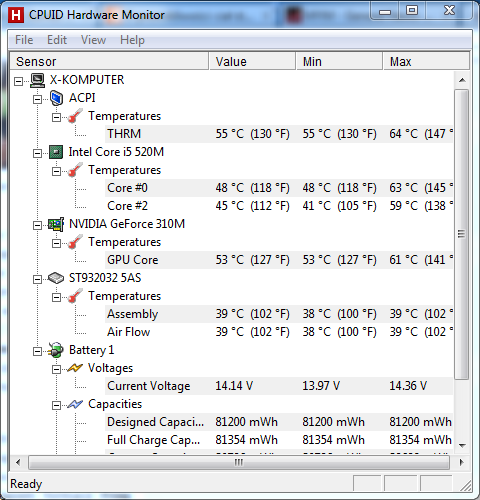The width and height of the screenshot is (480, 500).
Task: Click the NVIDIA GeForce 310M card icon
Action: pyautogui.click(x=56, y=224)
